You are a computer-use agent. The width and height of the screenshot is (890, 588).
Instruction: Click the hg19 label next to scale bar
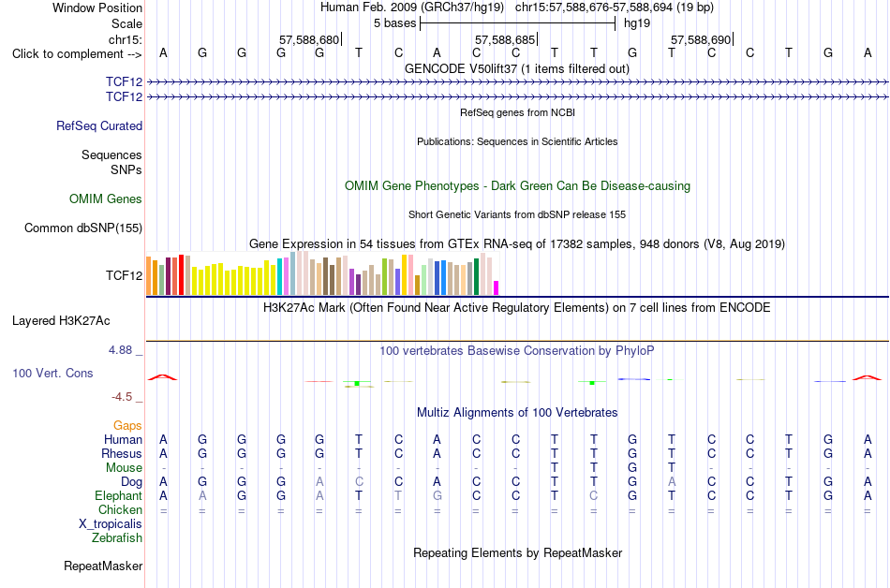[x=637, y=23]
